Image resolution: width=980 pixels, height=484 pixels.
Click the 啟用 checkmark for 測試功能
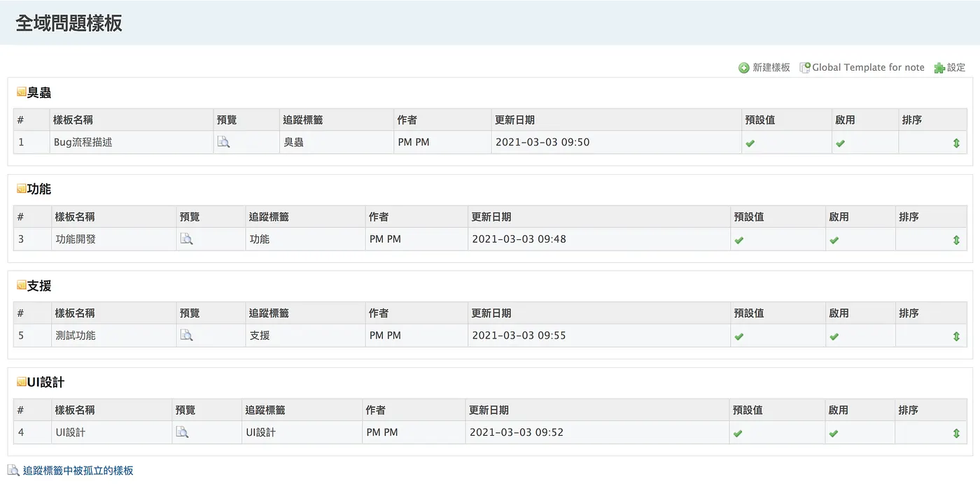[834, 336]
